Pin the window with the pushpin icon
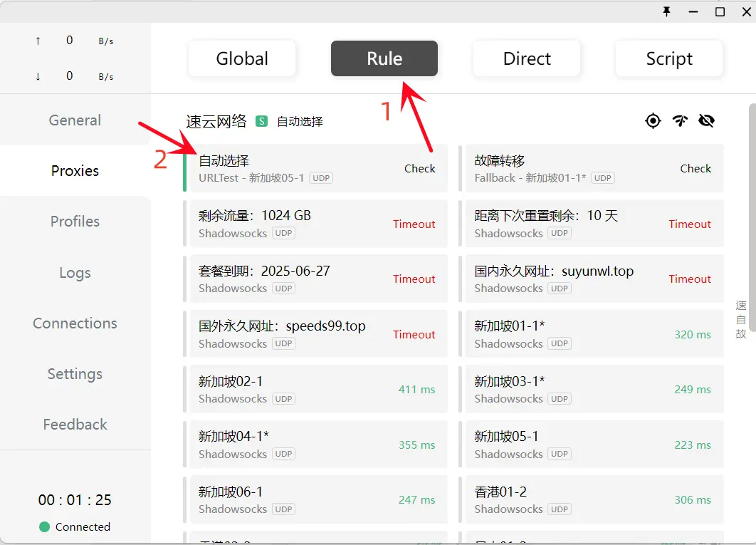The image size is (756, 545). (666, 11)
